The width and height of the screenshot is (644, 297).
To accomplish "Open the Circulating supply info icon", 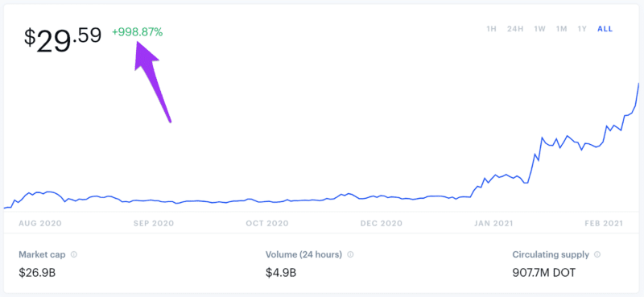I will pyautogui.click(x=597, y=254).
